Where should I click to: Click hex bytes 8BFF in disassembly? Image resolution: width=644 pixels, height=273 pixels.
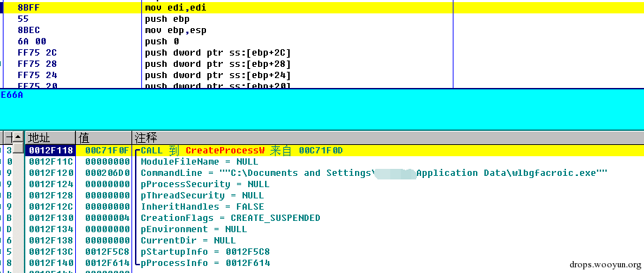[29, 8]
